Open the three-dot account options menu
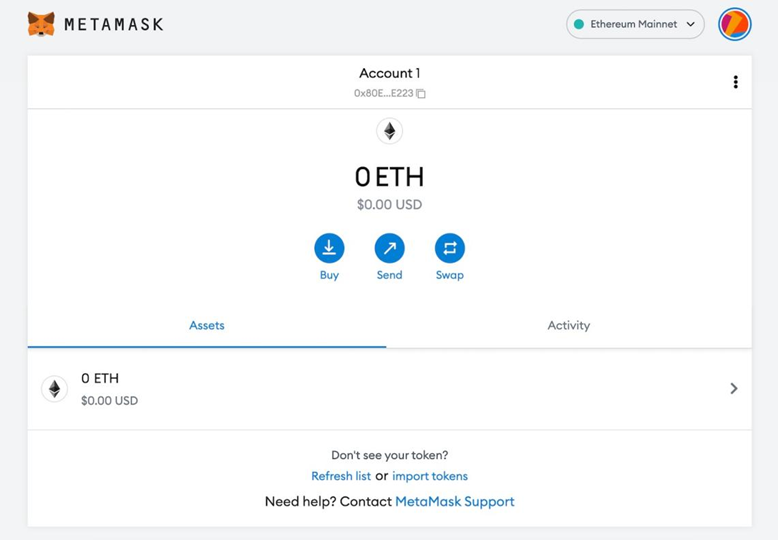This screenshot has width=778, height=540. point(735,82)
